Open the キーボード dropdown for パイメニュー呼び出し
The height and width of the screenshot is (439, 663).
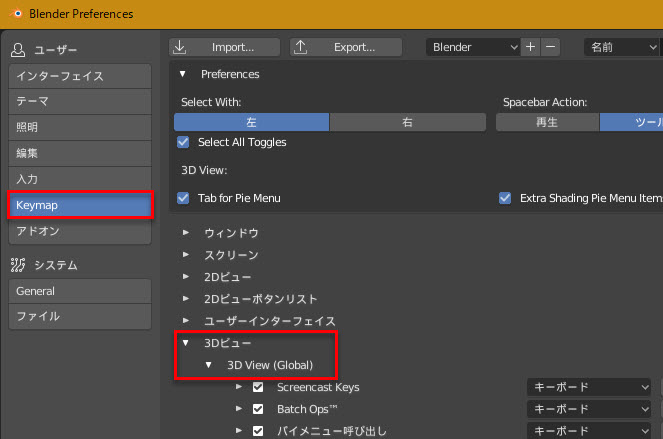pyautogui.click(x=589, y=431)
